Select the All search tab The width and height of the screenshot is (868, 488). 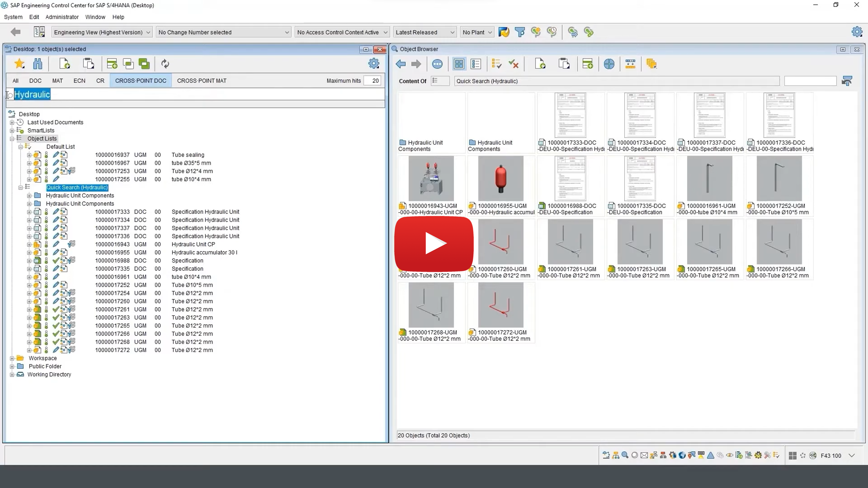(16, 80)
